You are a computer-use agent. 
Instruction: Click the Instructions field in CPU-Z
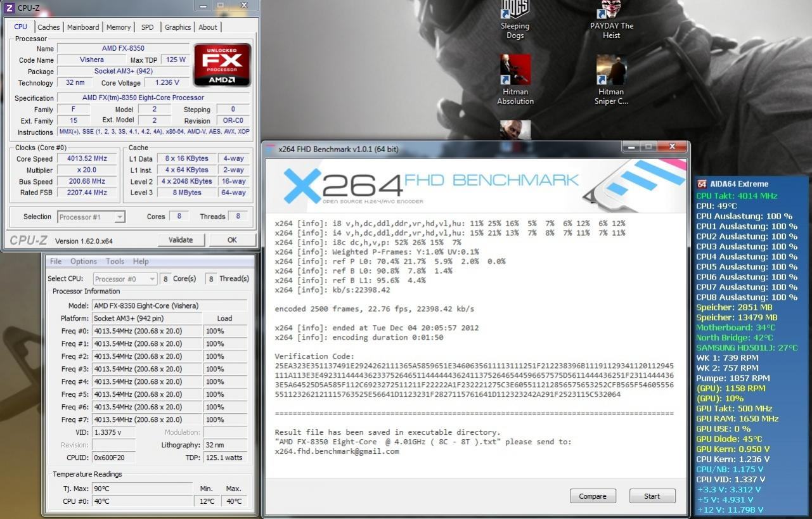click(154, 132)
